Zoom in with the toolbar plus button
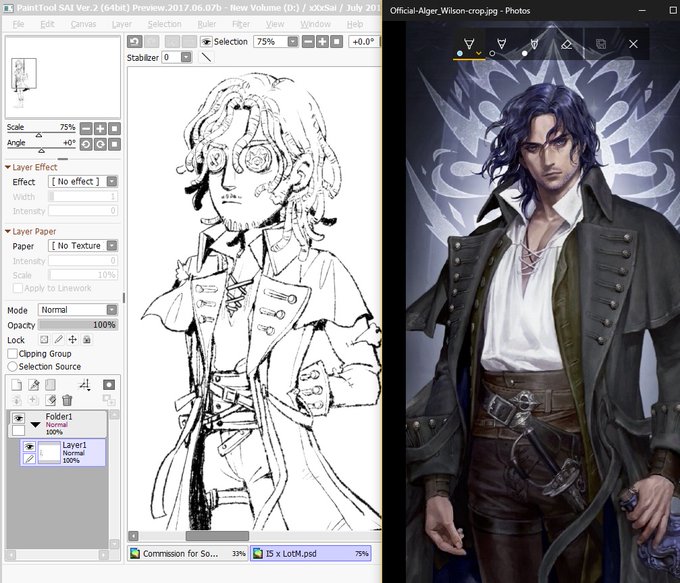 (x=322, y=42)
